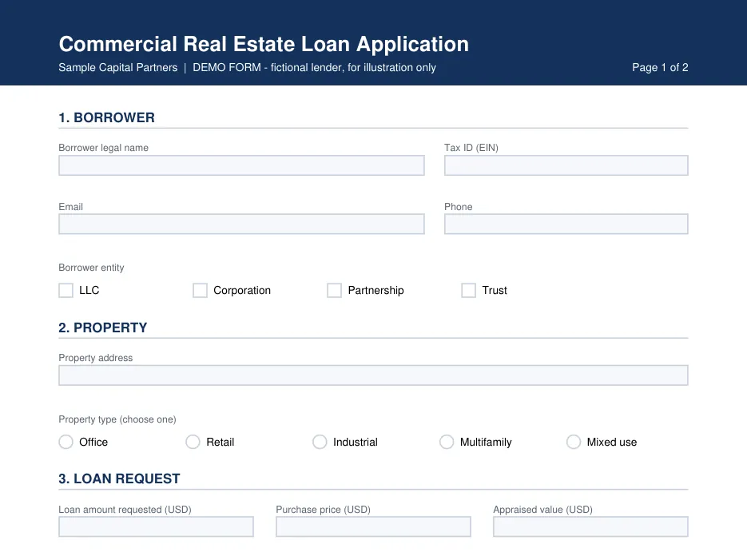Check the LLC entity checkbox
747x560 pixels.
tap(66, 291)
